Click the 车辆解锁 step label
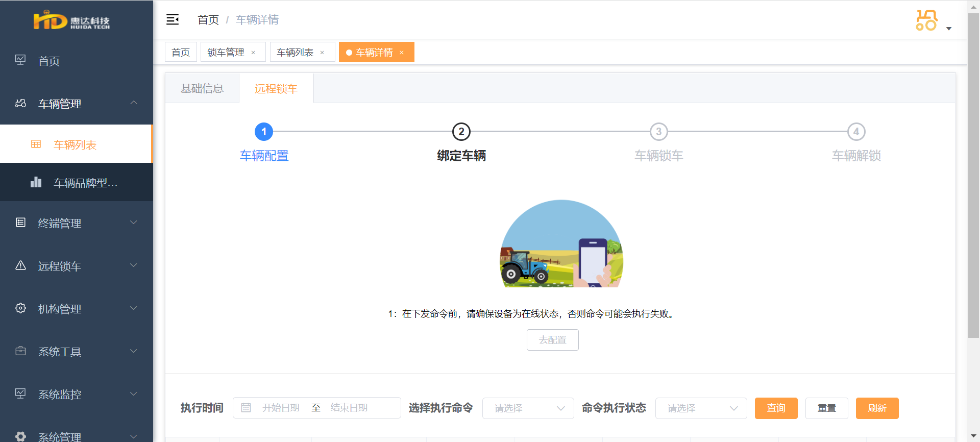Screen dimensions: 980x442 tap(856, 156)
